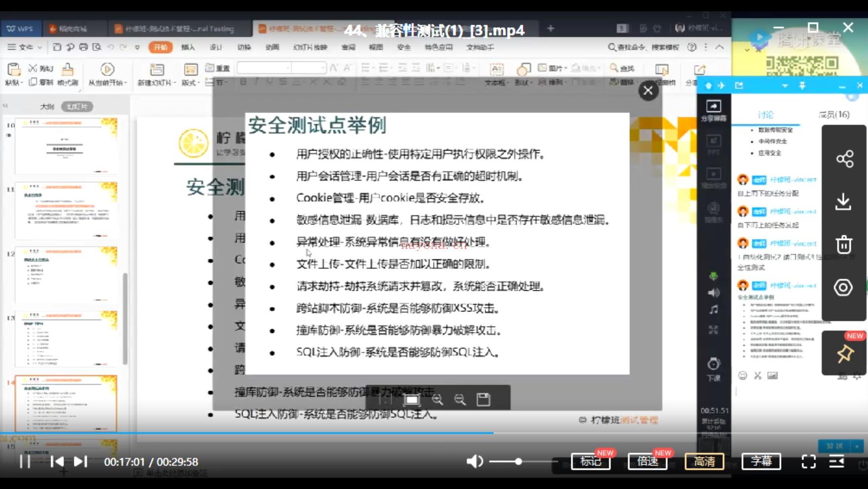The height and width of the screenshot is (489, 868).
Task: Zoom out on the image preview
Action: tap(460, 399)
